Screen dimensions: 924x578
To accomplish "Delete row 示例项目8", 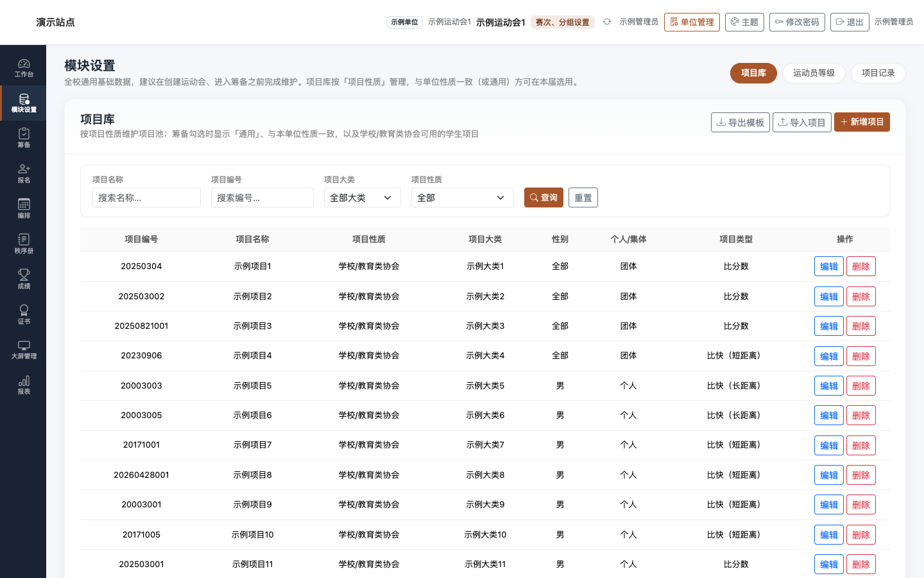I will 861,475.
